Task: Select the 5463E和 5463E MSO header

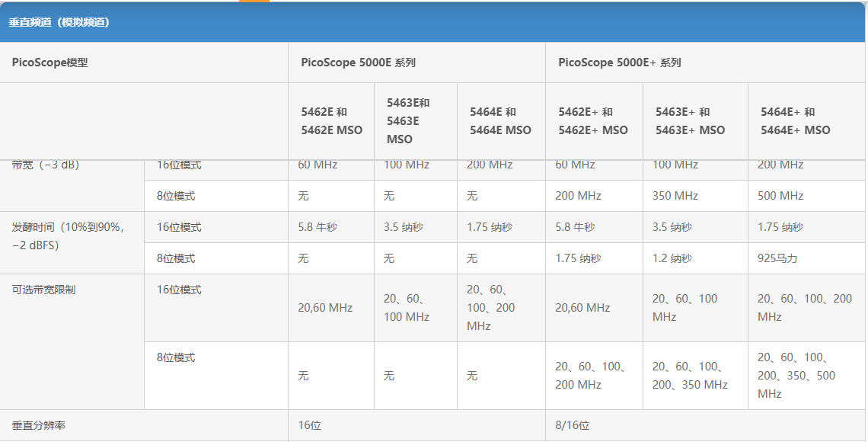Action: [409, 120]
